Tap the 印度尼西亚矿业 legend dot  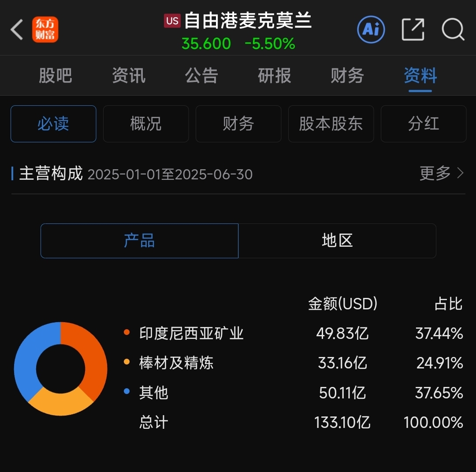click(x=127, y=332)
